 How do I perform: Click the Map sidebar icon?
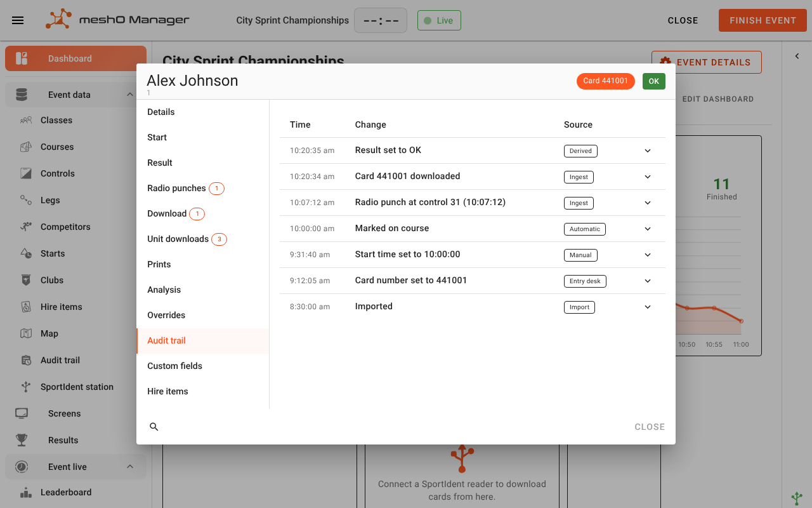[x=26, y=333]
